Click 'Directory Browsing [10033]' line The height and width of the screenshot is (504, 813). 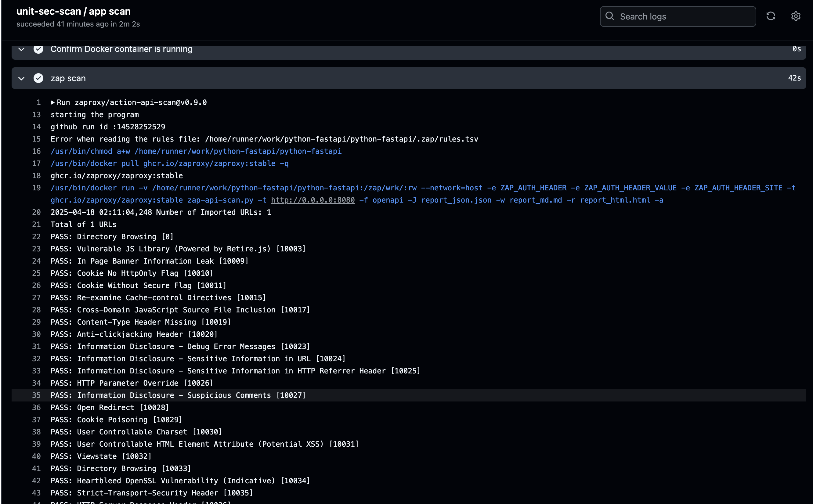(x=121, y=469)
